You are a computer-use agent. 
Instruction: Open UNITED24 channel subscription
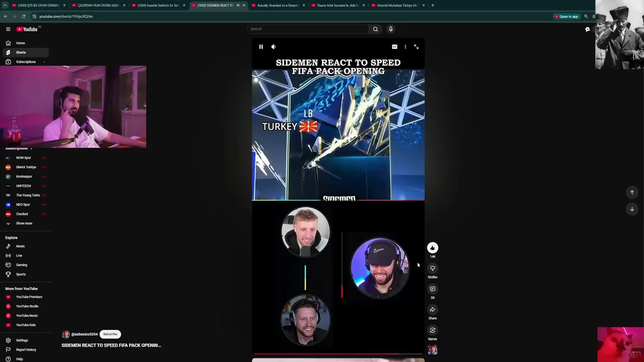25,186
